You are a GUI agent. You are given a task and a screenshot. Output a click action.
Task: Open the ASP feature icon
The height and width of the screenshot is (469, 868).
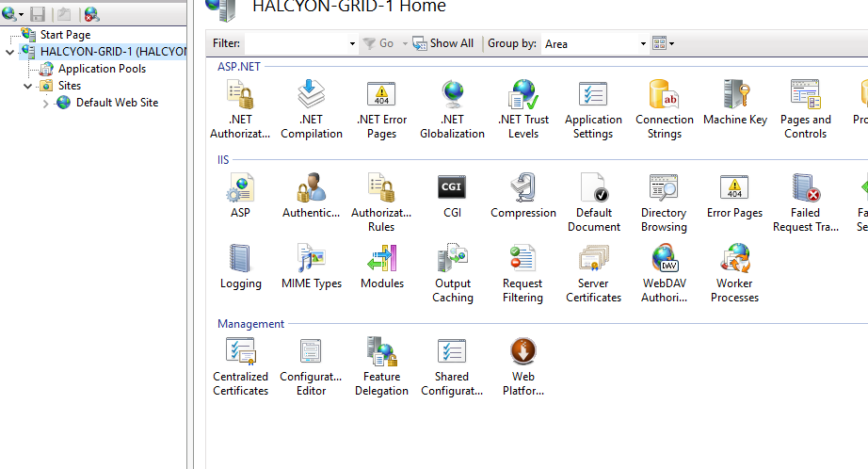(240, 196)
